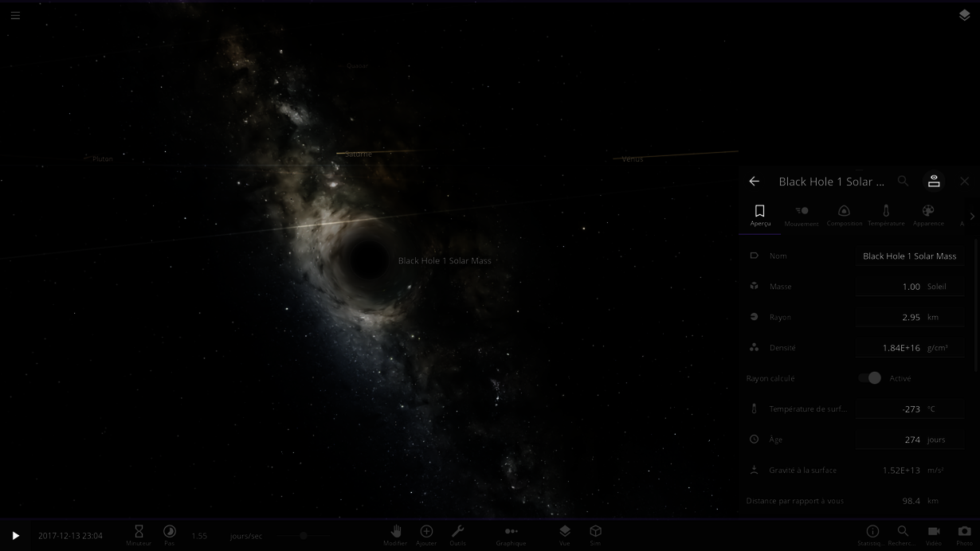
Task: Edit the time step value 1.55
Action: pyautogui.click(x=199, y=536)
